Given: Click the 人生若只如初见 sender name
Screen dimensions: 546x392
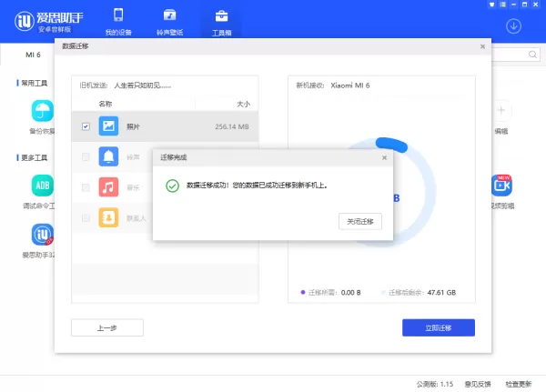Looking at the screenshot, I should pos(143,85).
